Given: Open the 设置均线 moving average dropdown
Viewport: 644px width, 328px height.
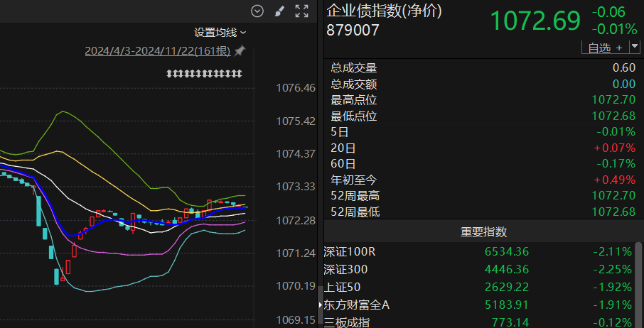Looking at the screenshot, I should click(220, 32).
